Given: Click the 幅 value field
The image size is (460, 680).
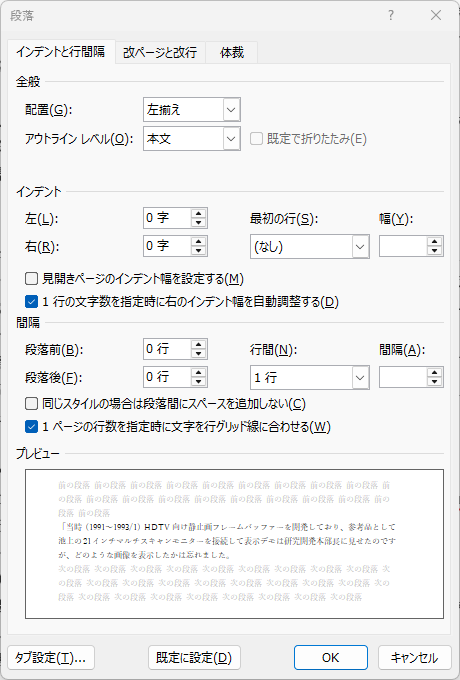Looking at the screenshot, I should click(403, 246).
